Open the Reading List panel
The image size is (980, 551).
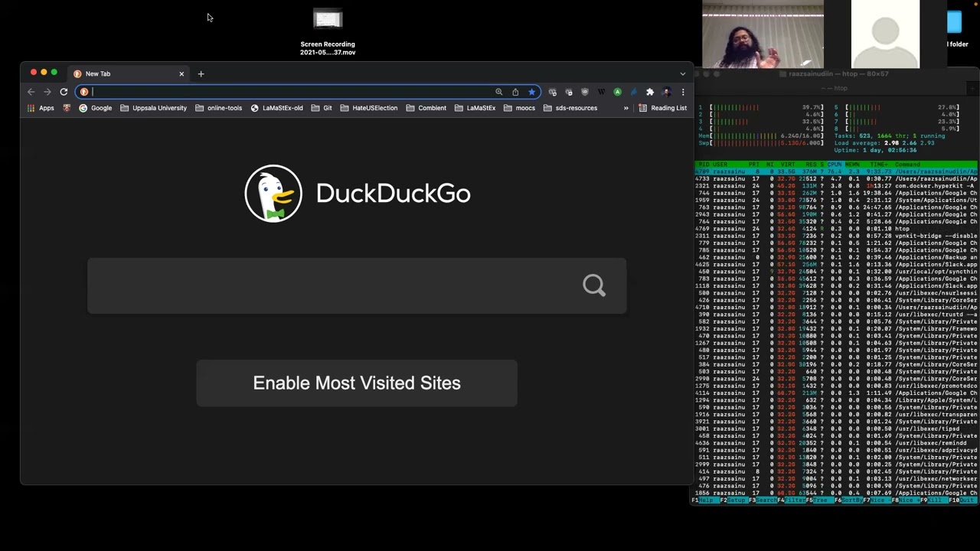click(x=663, y=108)
